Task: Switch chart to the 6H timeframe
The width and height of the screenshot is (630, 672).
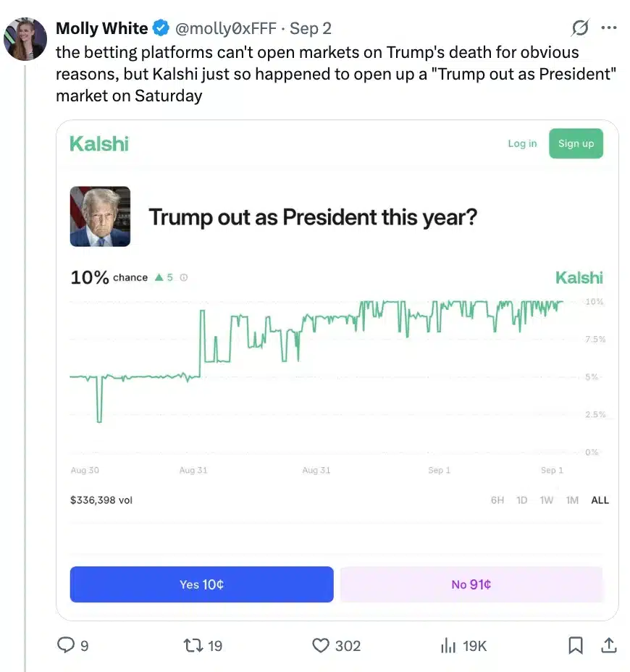Action: [497, 500]
